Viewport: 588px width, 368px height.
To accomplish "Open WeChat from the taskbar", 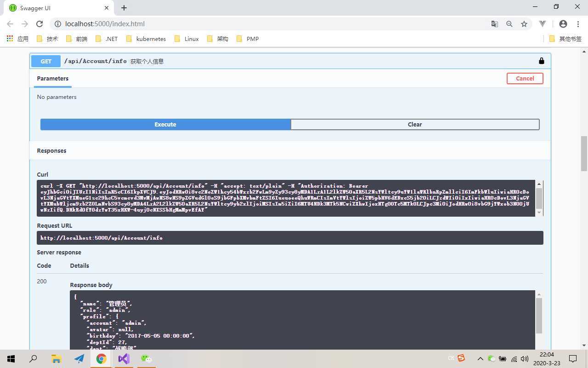I will click(x=146, y=359).
